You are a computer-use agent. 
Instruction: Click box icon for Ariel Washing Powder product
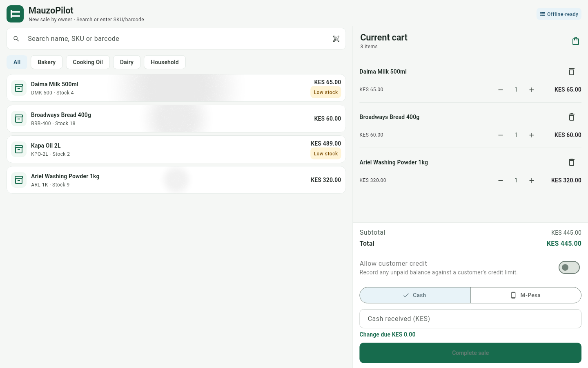(x=19, y=180)
